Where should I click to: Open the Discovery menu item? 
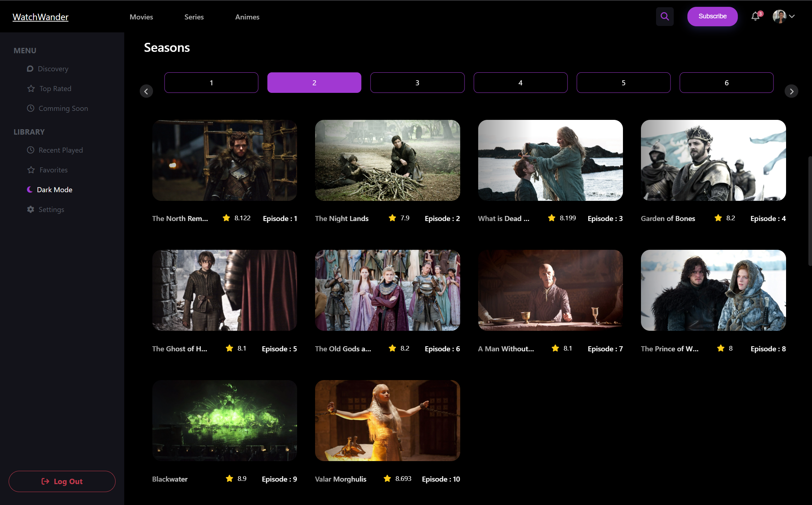pos(53,69)
